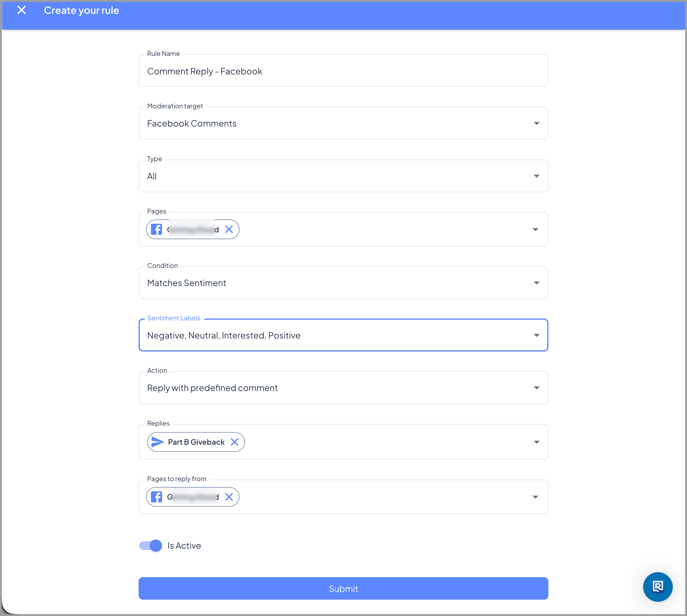Image resolution: width=687 pixels, height=616 pixels.
Task: Click the Create your rule title
Action: click(x=81, y=10)
